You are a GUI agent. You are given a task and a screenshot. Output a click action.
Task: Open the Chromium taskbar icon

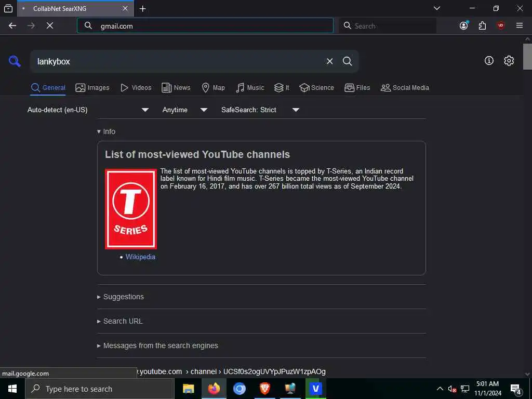click(239, 389)
